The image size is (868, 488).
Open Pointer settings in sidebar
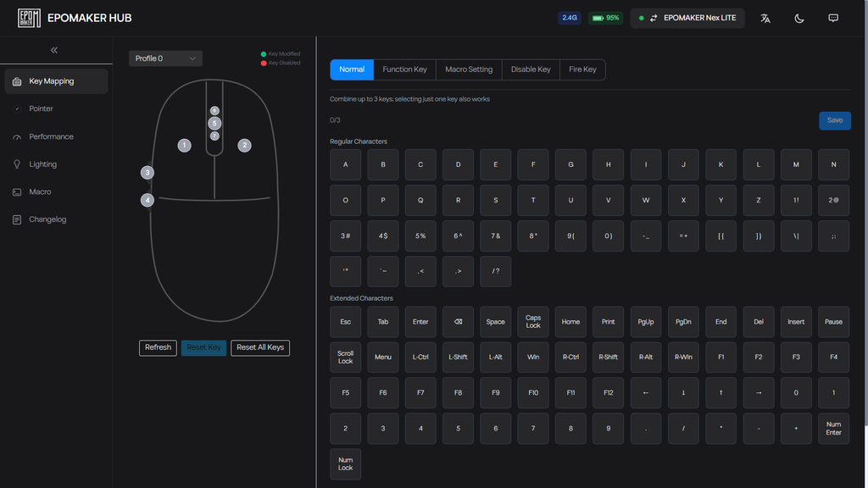click(56, 109)
